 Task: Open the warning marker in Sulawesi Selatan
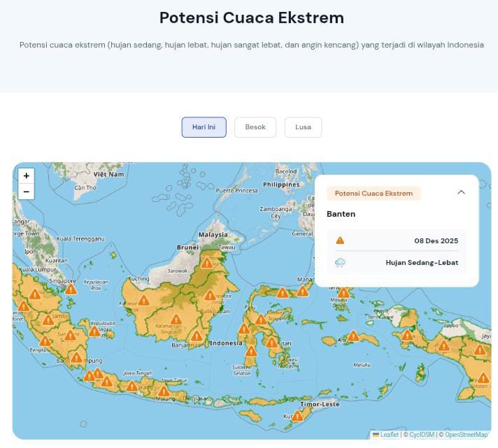251,352
